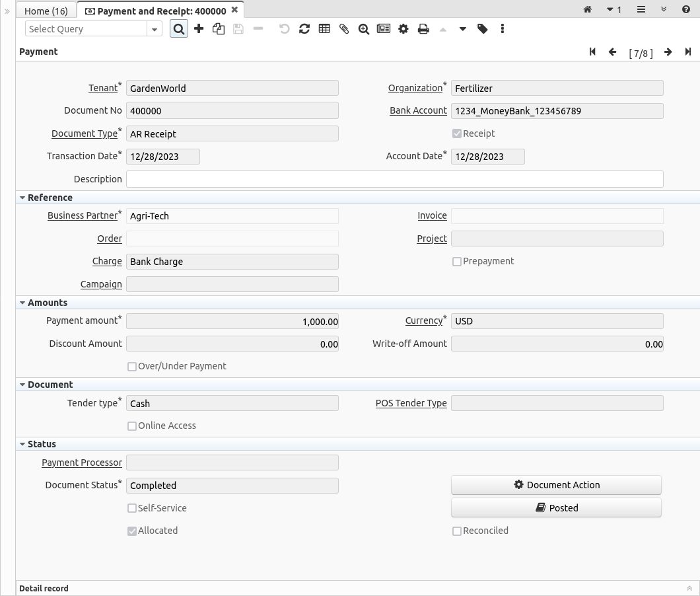Viewport: 700px width, 596px height.
Task: Collapse the Reference section
Action: [x=46, y=198]
